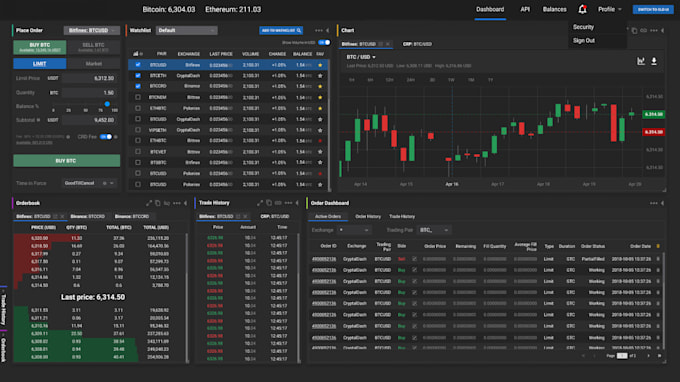
Task: Switch to the Order History tab
Action: [368, 216]
